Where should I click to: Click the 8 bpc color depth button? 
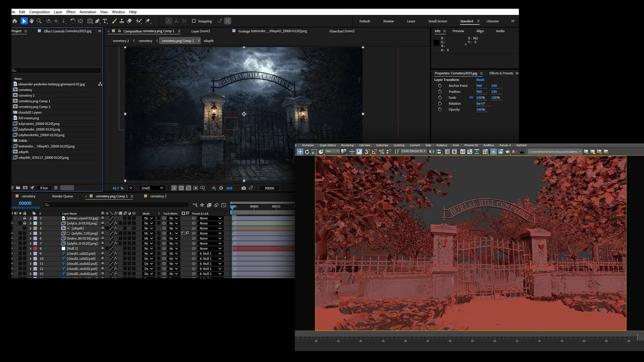click(44, 188)
